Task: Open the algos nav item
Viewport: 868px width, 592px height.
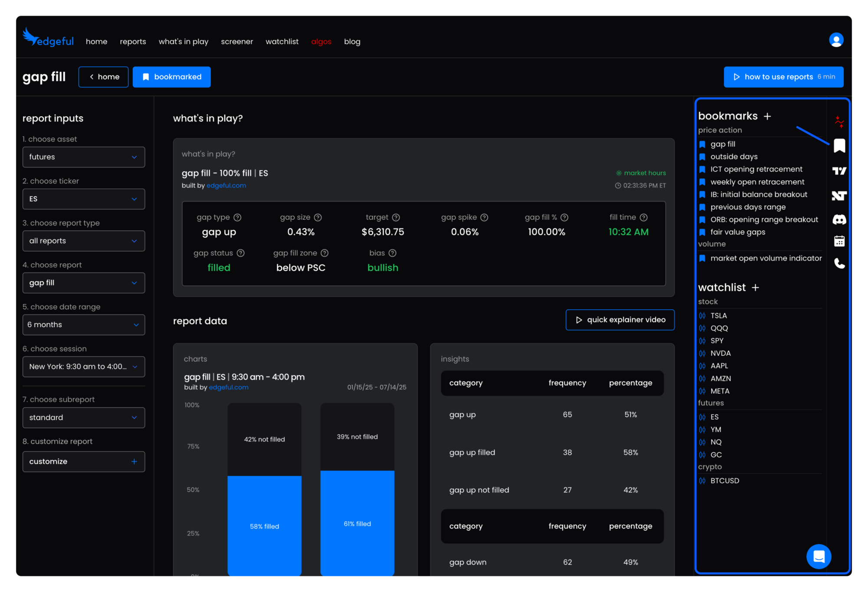Action: pos(321,42)
